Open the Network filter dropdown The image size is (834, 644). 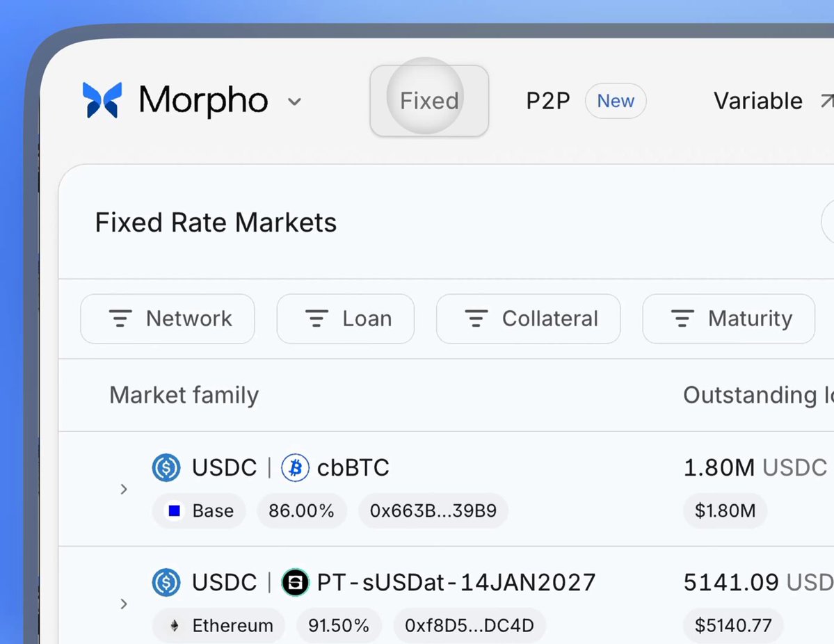click(x=168, y=319)
